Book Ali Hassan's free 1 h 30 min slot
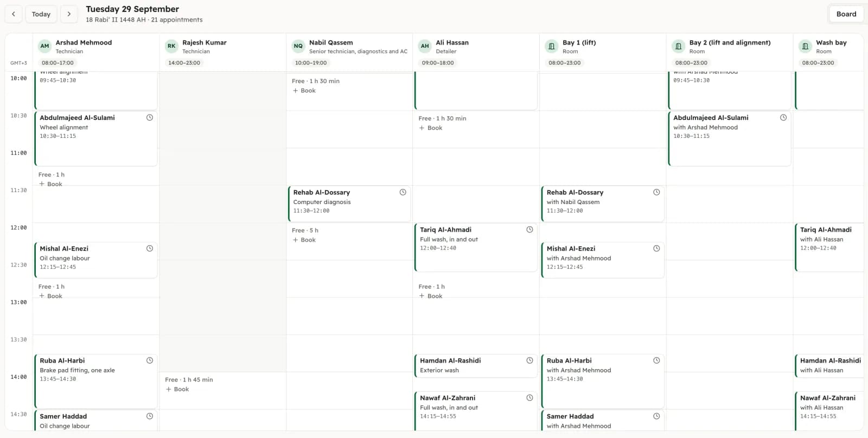This screenshot has width=868, height=438. click(431, 128)
